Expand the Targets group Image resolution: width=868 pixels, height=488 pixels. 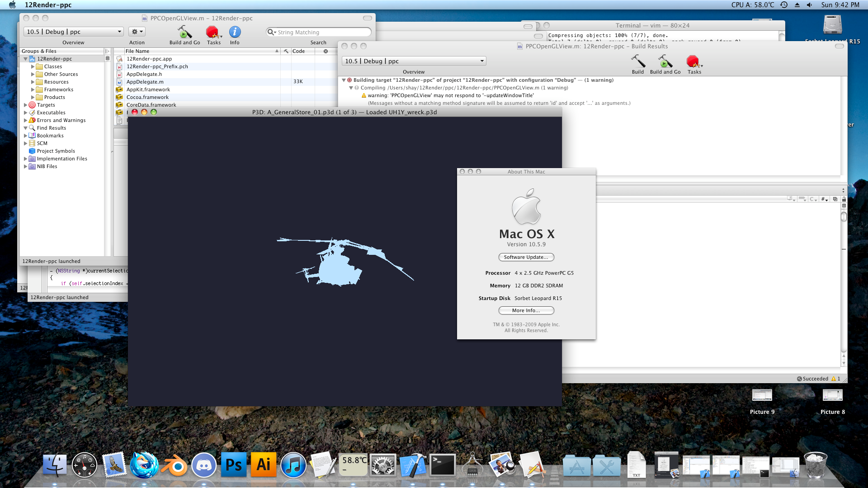(26, 105)
